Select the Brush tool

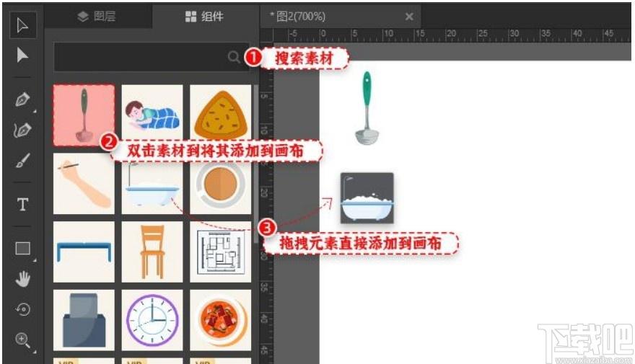tap(22, 161)
